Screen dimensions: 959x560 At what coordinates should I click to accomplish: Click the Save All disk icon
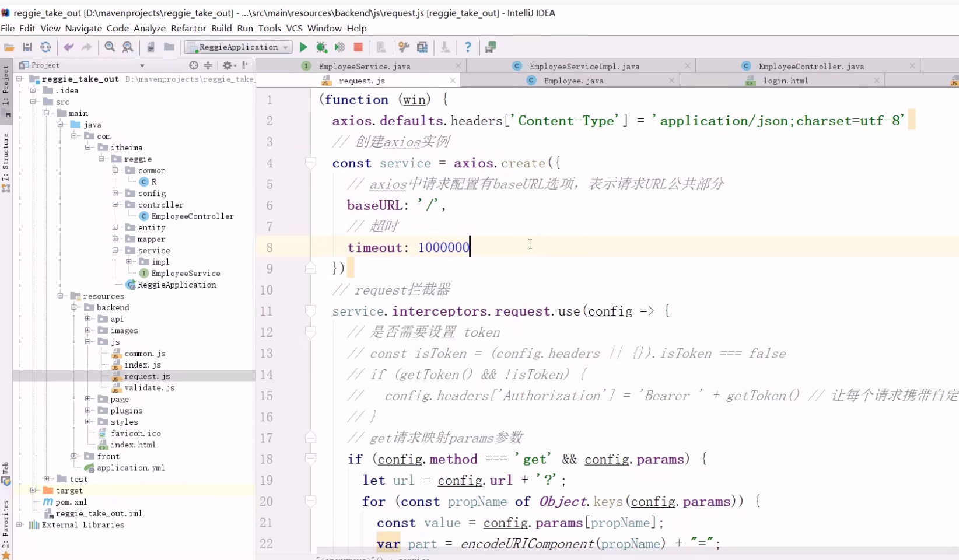(x=27, y=47)
